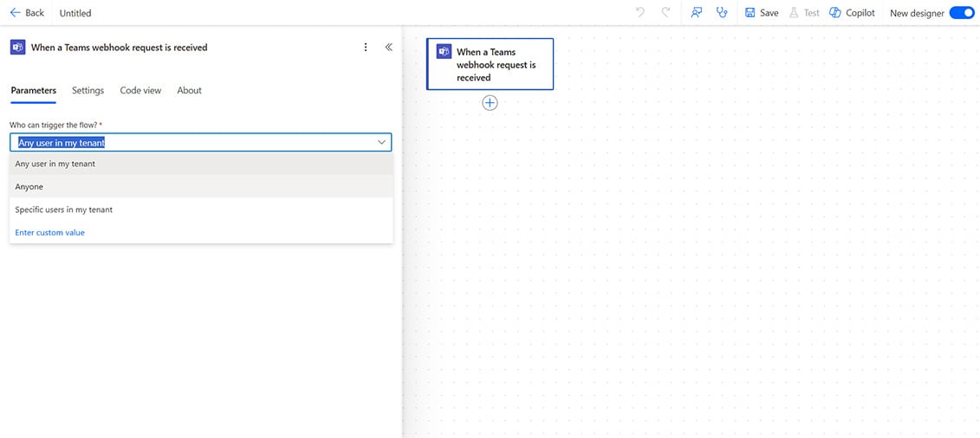Select Any user in my tenant option
This screenshot has width=980, height=438.
click(x=201, y=164)
